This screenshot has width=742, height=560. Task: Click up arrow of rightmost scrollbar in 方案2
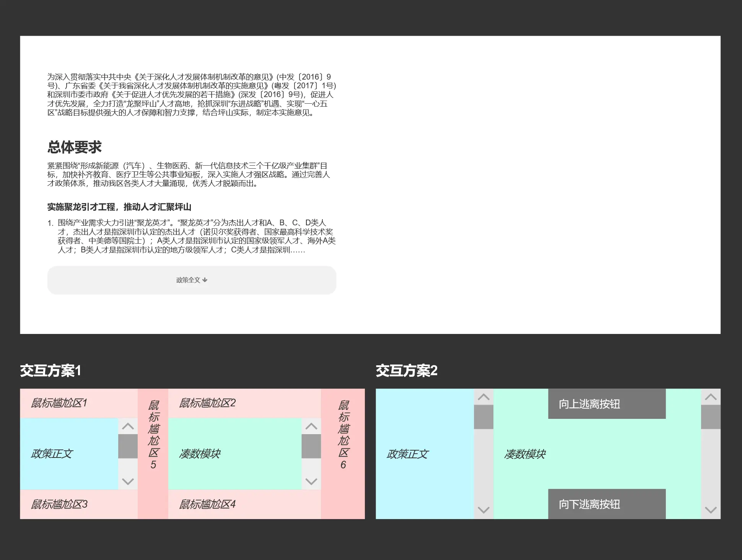tap(711, 397)
